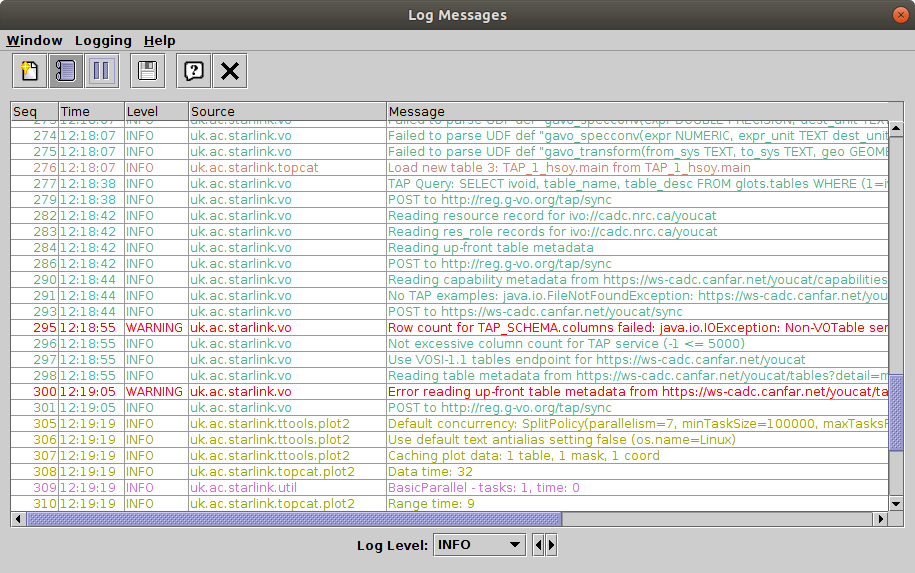Screen dimensions: 915x573
Task: Click the Level column header
Action: pos(155,112)
